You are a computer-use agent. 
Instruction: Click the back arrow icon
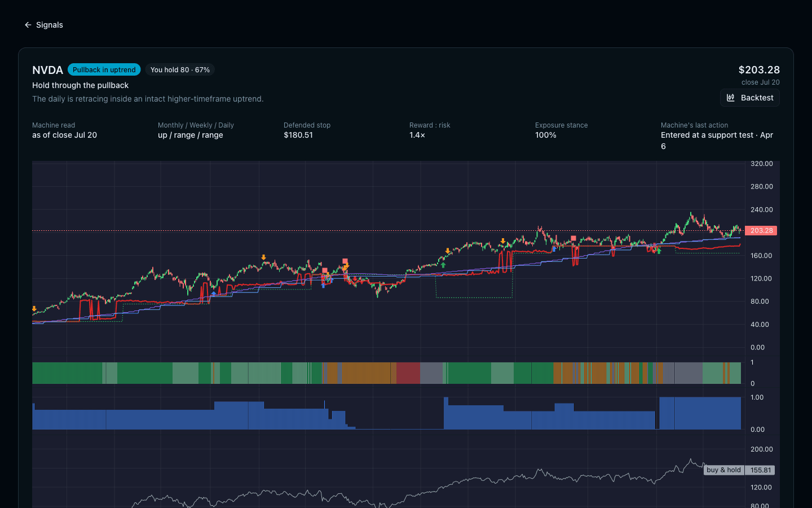[28, 25]
